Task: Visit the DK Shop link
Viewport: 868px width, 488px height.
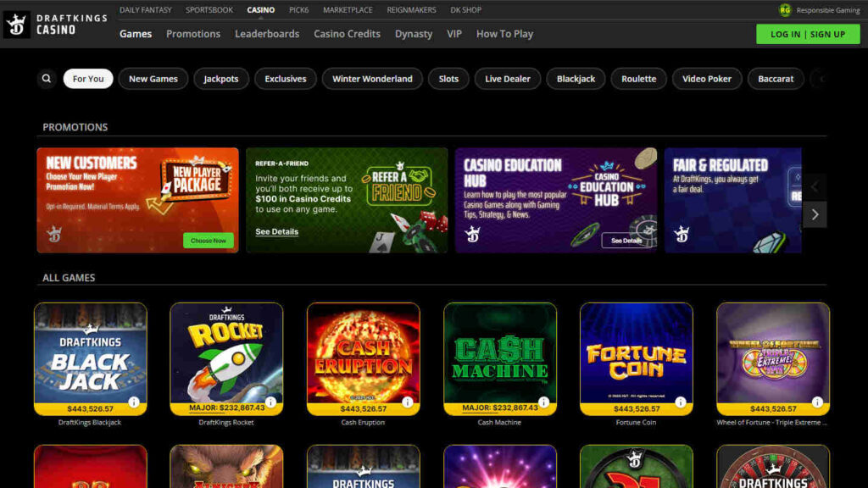Action: pos(465,10)
